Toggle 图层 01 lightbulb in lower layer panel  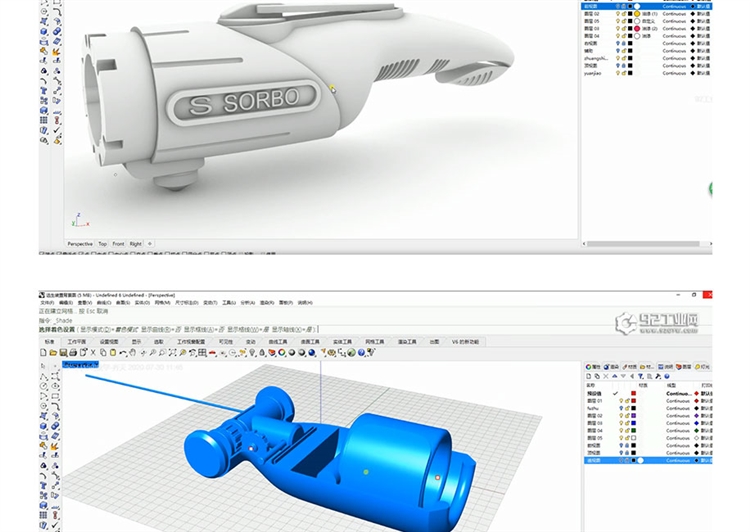click(x=621, y=401)
